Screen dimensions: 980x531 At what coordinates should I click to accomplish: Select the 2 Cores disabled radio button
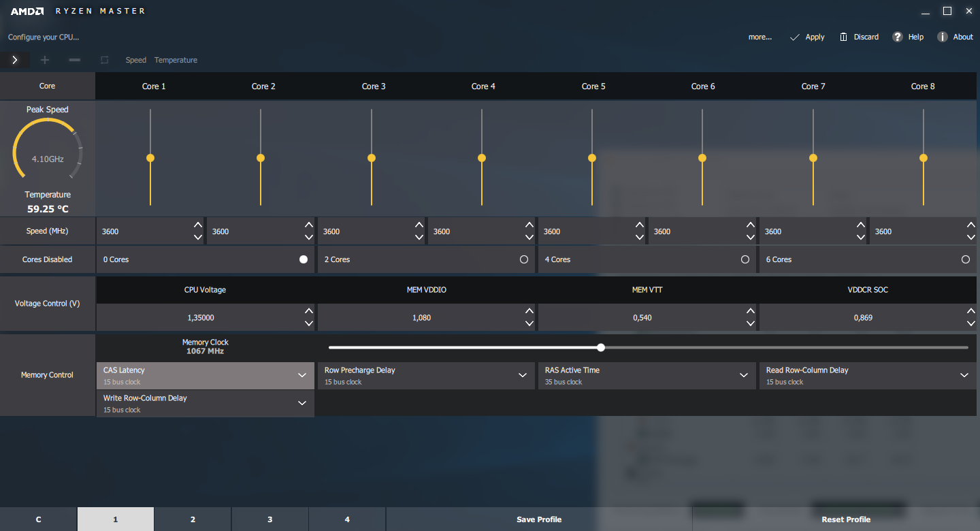click(524, 259)
